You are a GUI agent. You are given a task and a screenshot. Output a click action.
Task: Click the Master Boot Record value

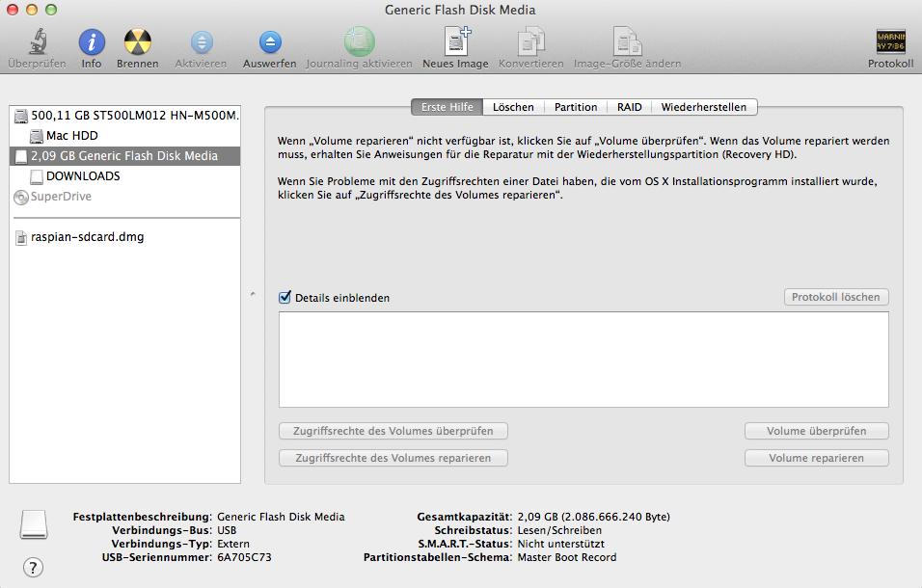point(567,557)
